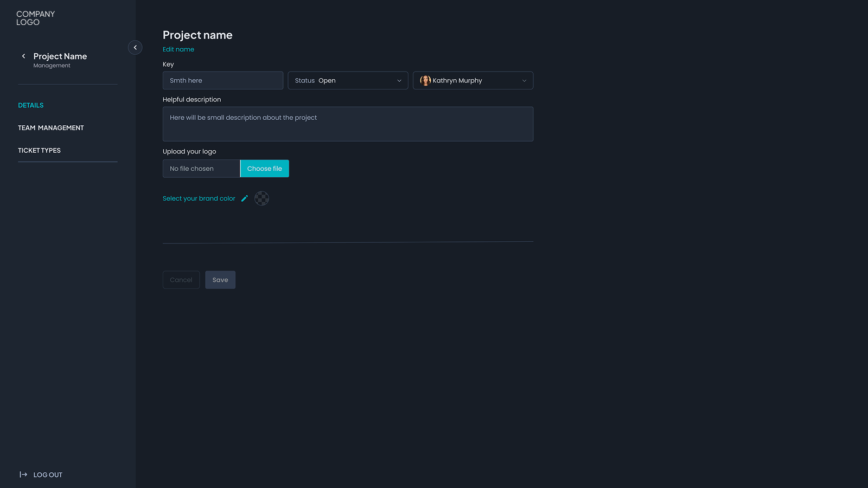
Task: Click the log out arrow icon
Action: point(23,474)
